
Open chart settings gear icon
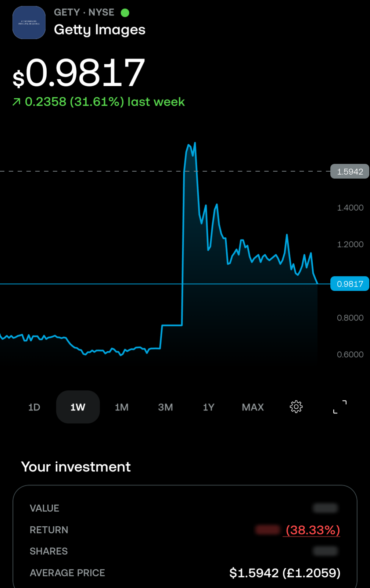click(x=296, y=407)
